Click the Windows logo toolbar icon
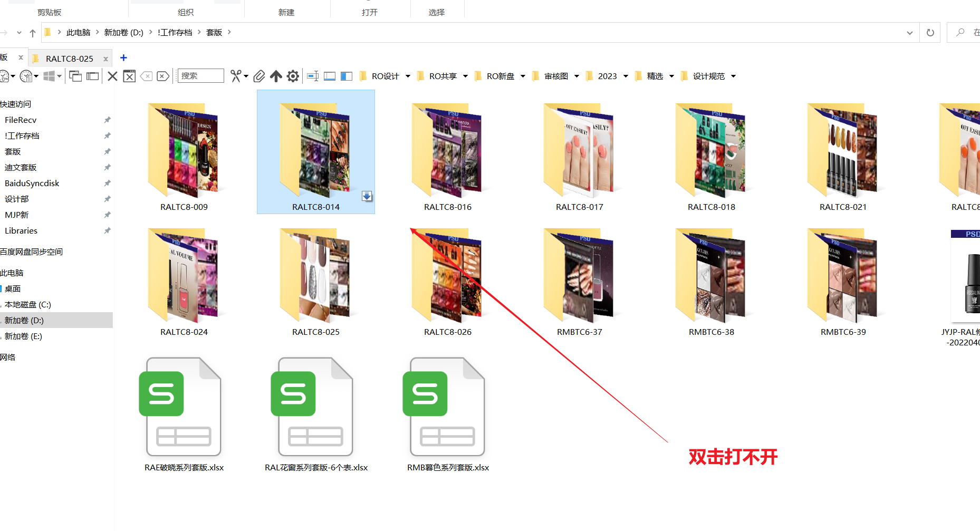The width and height of the screenshot is (980, 531). (49, 76)
